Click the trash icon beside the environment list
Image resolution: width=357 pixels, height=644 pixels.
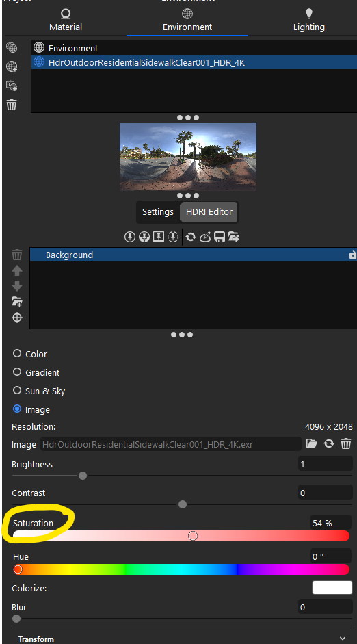point(12,105)
